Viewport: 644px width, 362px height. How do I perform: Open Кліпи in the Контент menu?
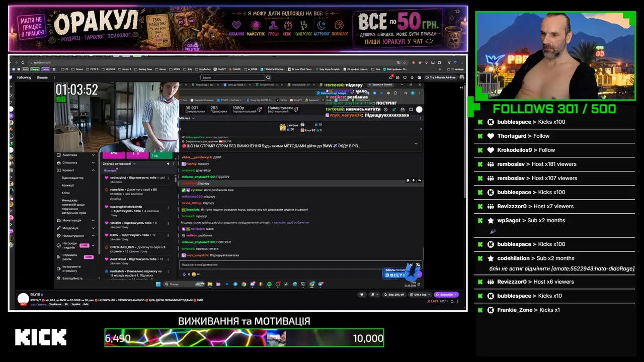(x=66, y=193)
